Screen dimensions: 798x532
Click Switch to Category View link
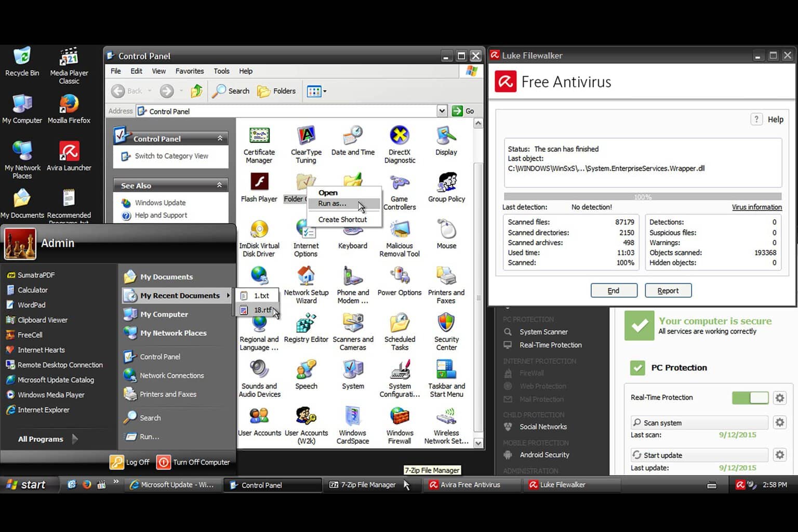coord(171,156)
